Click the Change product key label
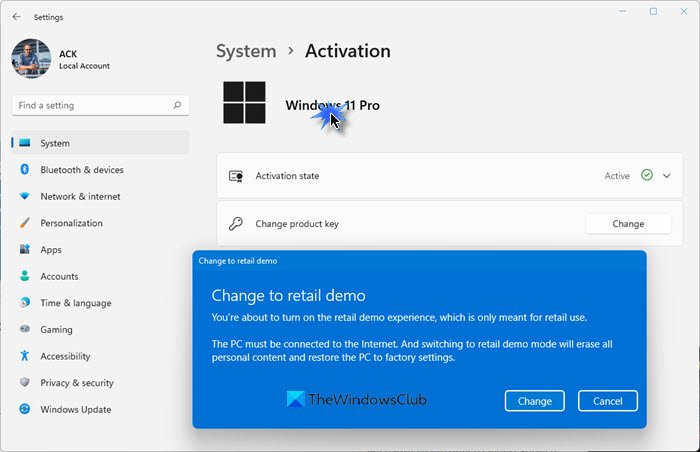 [297, 224]
